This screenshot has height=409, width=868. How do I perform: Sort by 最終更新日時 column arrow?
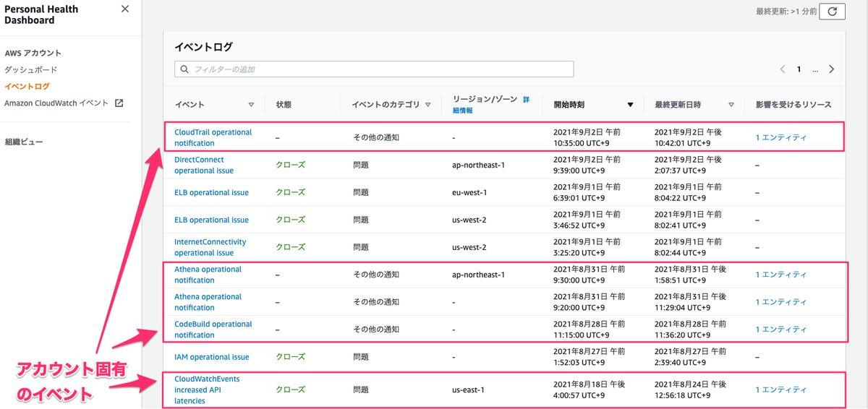coord(731,105)
